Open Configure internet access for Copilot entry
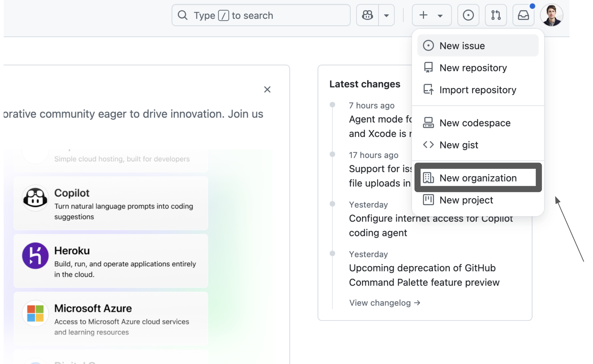Viewport: 593px width, 364px height. pyautogui.click(x=431, y=226)
